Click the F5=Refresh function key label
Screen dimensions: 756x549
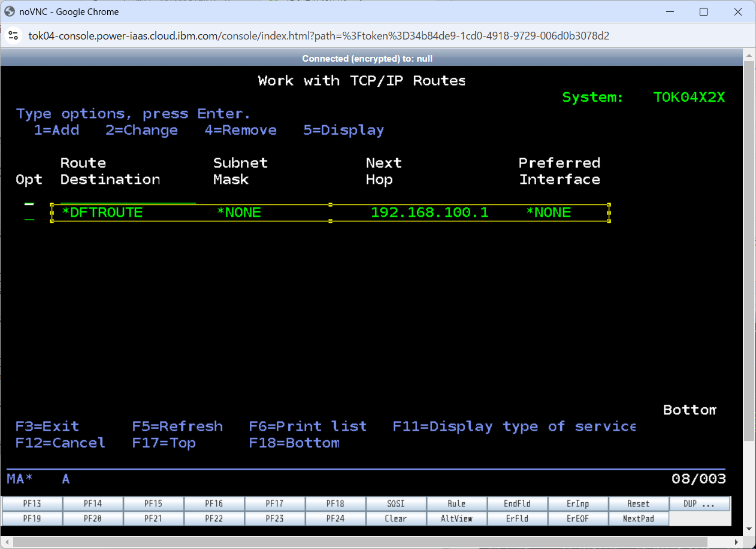pos(177,426)
